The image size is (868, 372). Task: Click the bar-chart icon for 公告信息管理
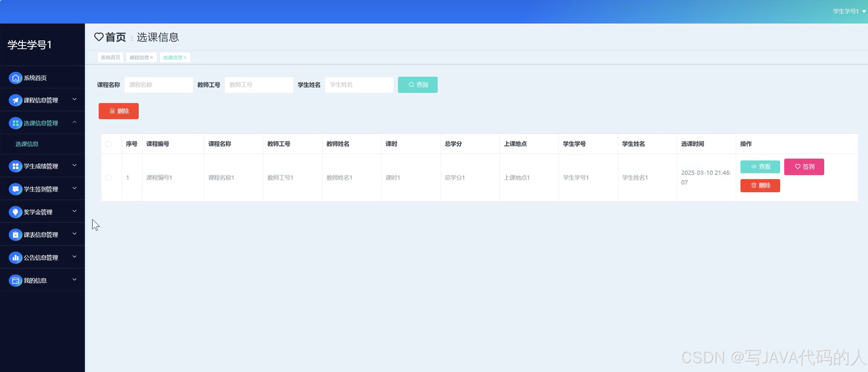[x=15, y=258]
